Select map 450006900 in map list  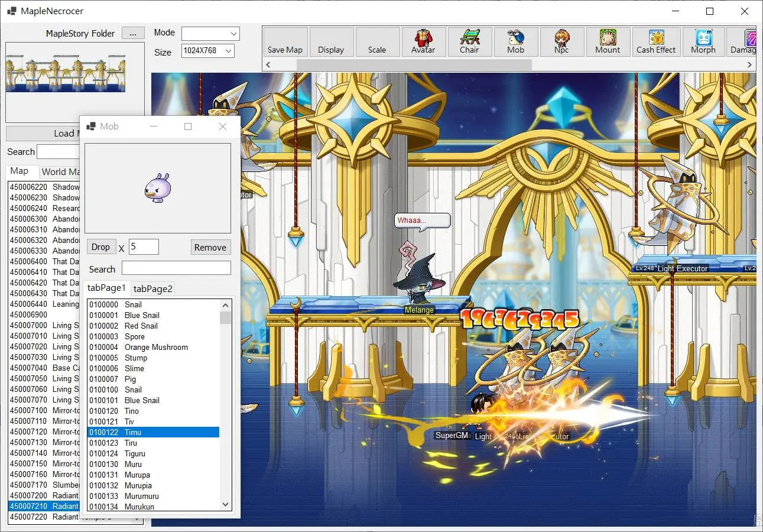[x=44, y=314]
